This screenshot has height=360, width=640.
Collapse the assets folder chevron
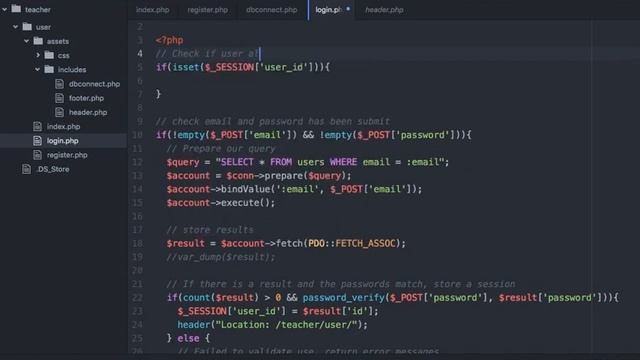tap(27, 41)
